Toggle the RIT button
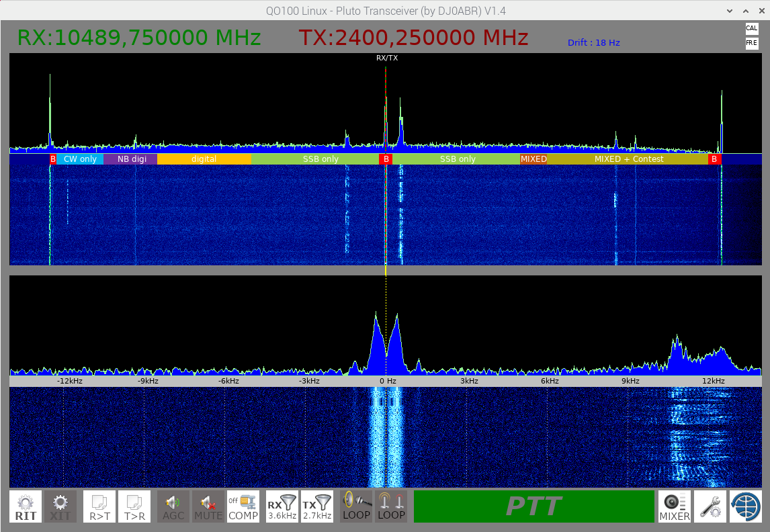The height and width of the screenshot is (532, 770). point(26,506)
